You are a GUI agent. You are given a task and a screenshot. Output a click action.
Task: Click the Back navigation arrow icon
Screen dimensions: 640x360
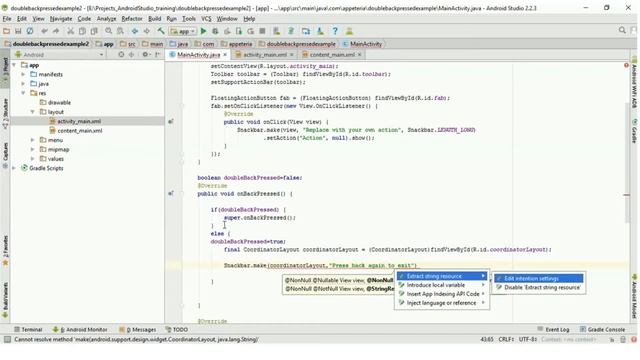(x=135, y=31)
